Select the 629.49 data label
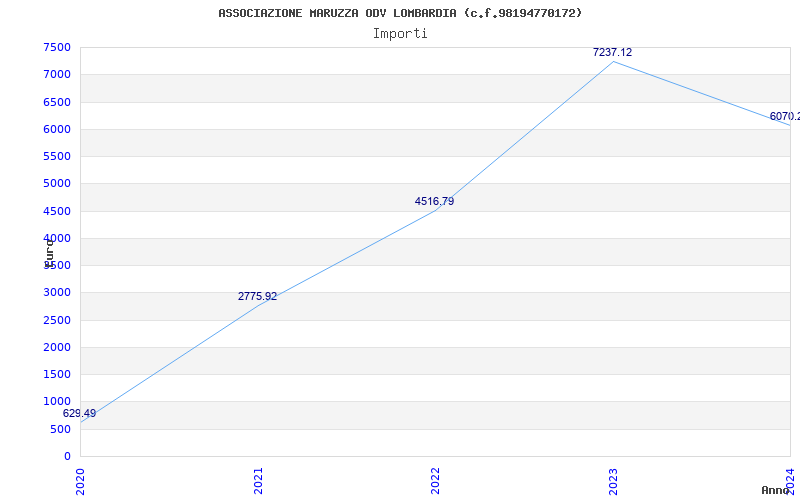Screen dimensions: 800x500 (79, 413)
